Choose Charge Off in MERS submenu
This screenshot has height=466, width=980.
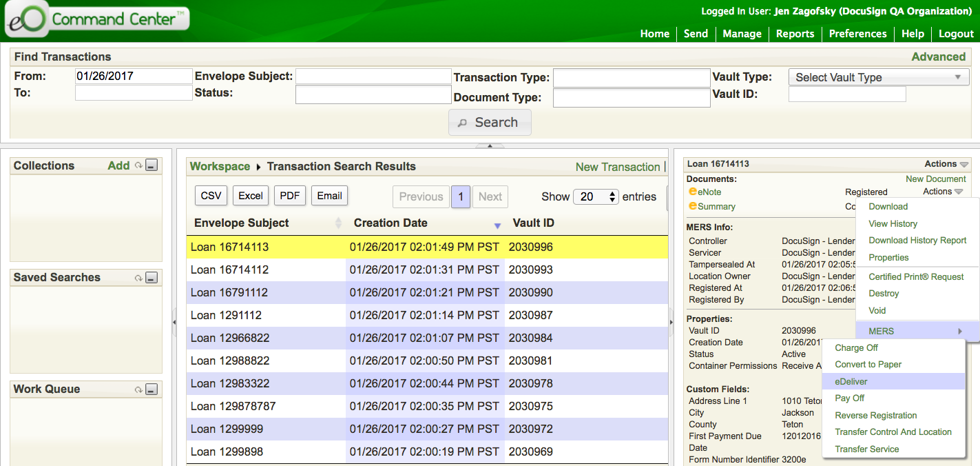click(856, 347)
